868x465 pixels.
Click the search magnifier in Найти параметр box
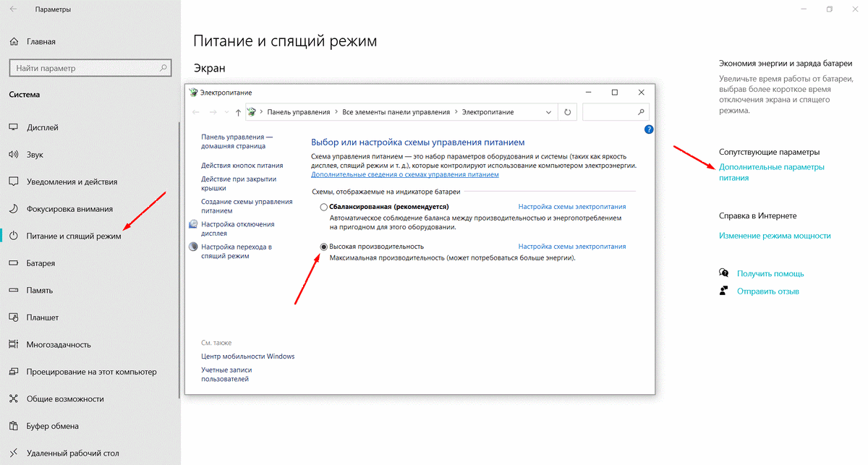pos(163,68)
